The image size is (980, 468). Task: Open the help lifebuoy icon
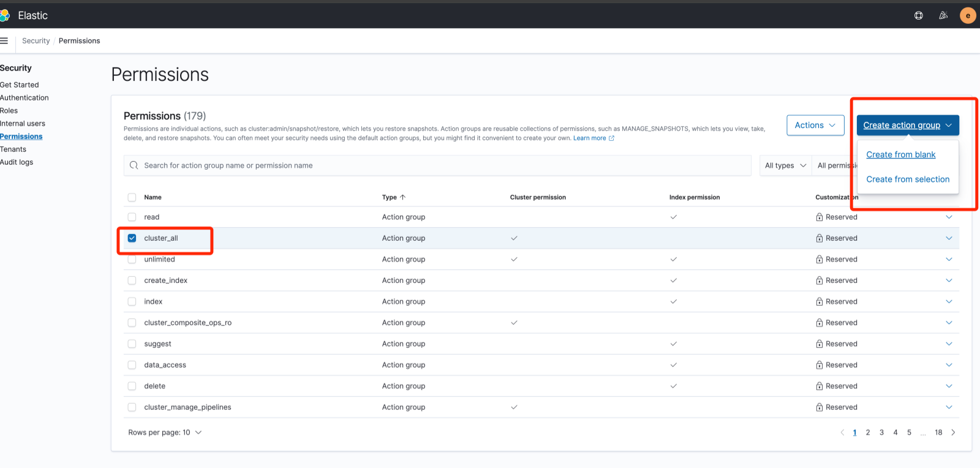click(918, 16)
